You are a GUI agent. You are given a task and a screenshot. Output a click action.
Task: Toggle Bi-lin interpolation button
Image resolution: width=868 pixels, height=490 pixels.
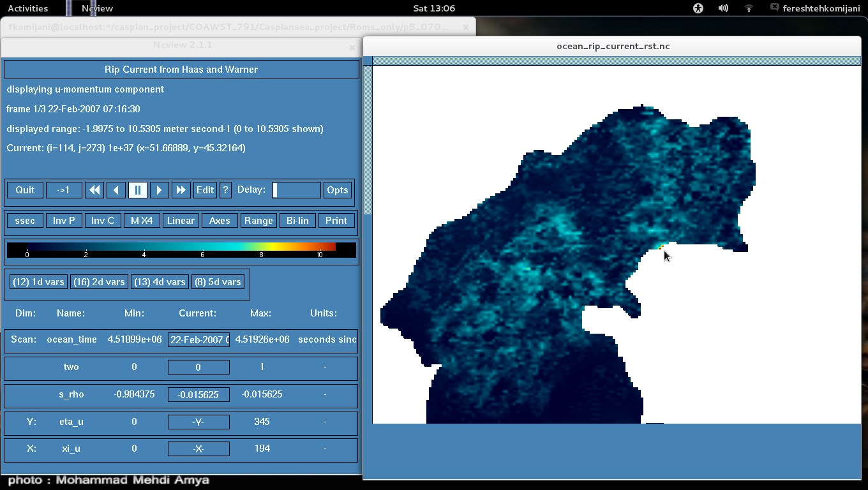297,221
